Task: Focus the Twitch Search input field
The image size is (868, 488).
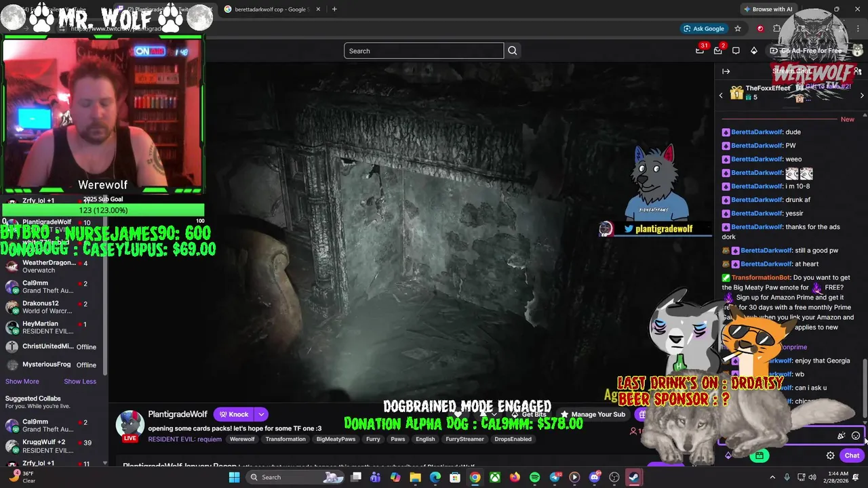Action: pyautogui.click(x=424, y=51)
